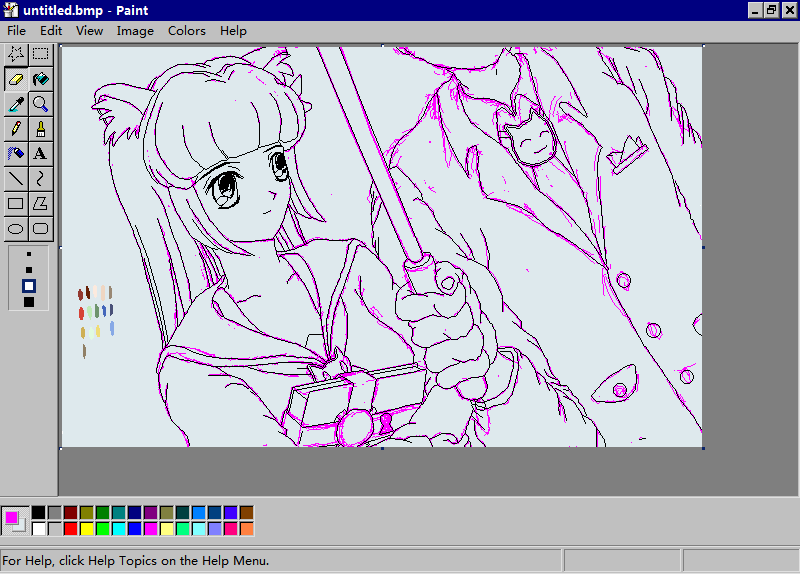
Task: Choose the smallest eraser size option
Action: [29, 255]
